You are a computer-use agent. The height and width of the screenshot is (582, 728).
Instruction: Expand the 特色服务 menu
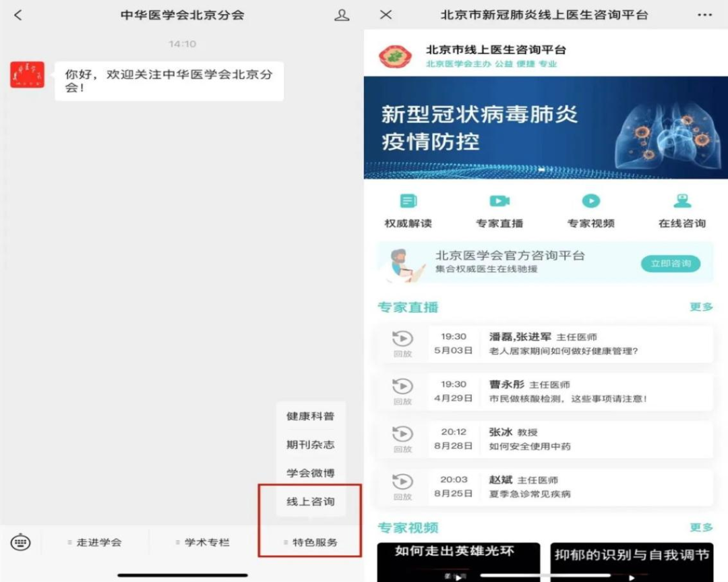point(313,541)
